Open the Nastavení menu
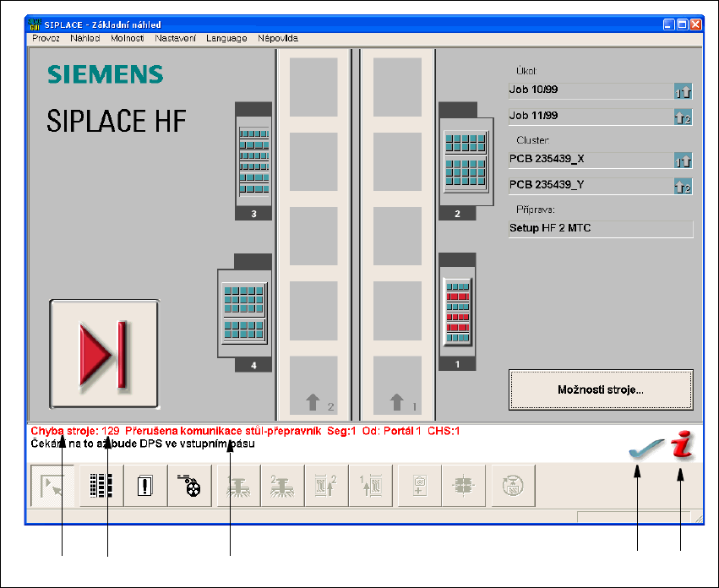719x588 pixels. (176, 38)
